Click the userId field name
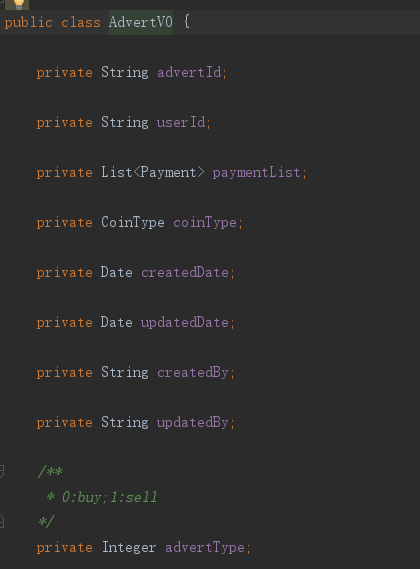This screenshot has height=569, width=420. 181,122
